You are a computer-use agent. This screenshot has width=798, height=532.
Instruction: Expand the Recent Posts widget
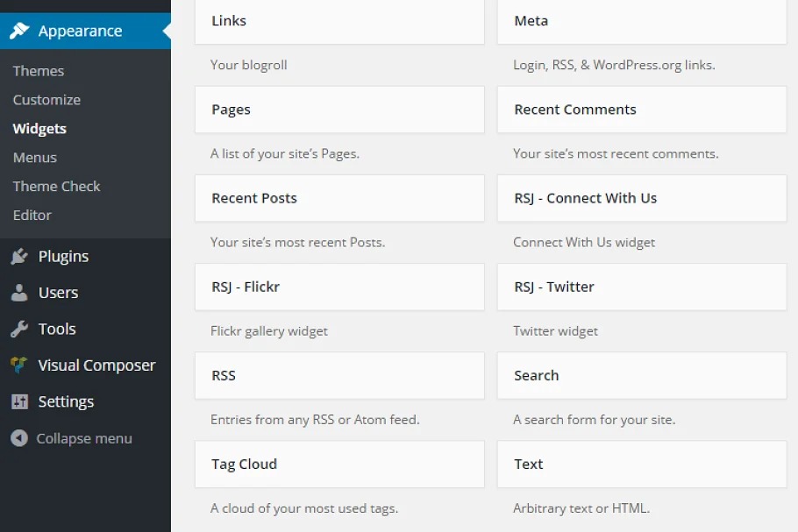[338, 198]
